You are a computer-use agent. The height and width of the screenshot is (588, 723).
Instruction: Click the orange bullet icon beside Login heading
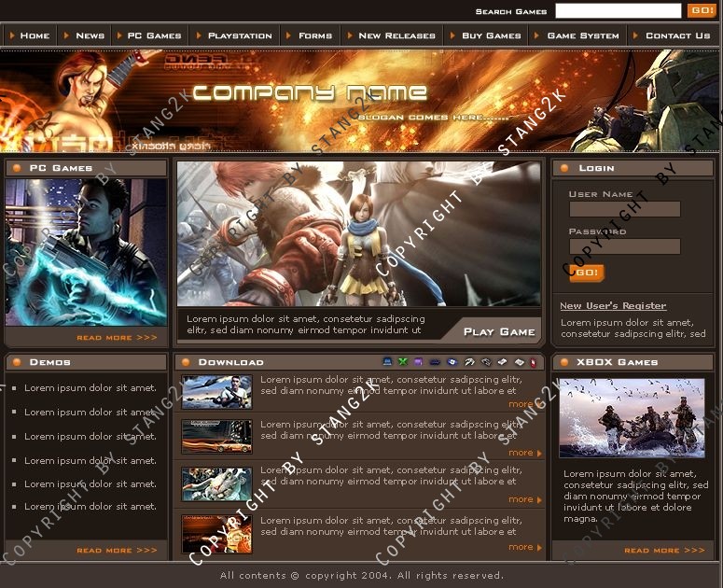click(x=565, y=168)
